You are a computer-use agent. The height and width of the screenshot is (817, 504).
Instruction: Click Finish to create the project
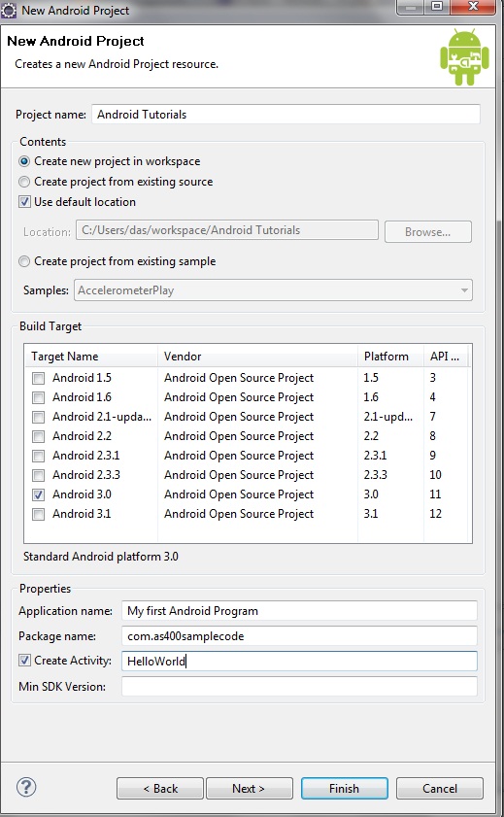pyautogui.click(x=344, y=789)
